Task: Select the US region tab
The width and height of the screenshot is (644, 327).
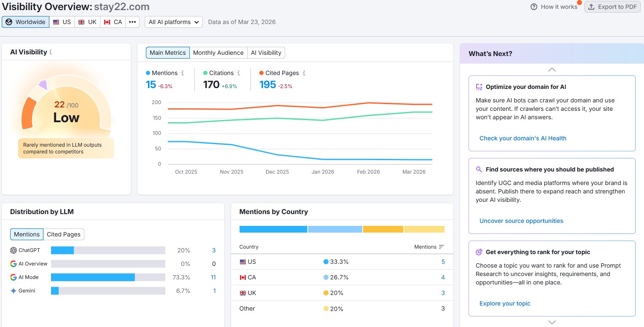Action: (62, 22)
